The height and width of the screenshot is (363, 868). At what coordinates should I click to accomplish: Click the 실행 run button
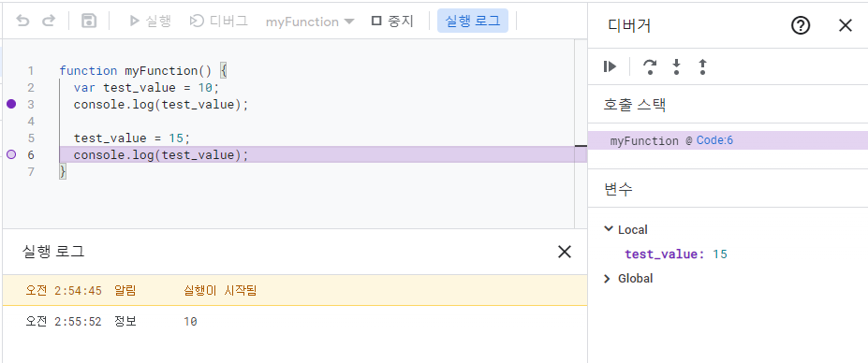150,21
